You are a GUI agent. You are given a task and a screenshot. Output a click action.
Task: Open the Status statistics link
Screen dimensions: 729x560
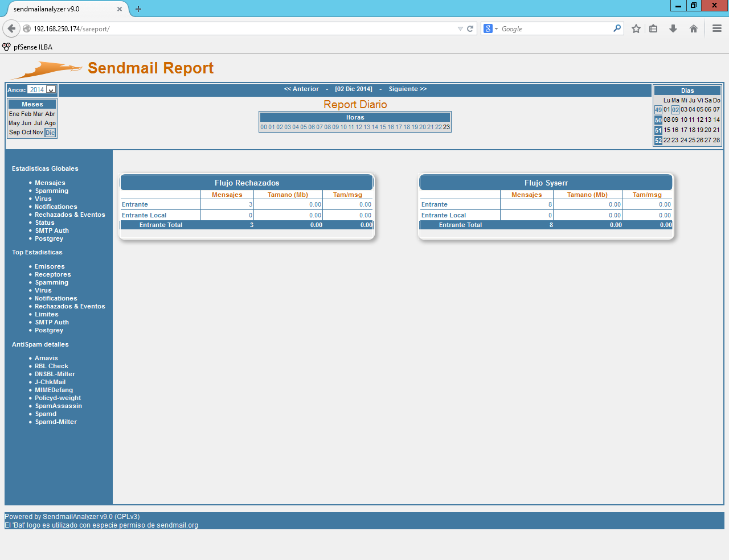tap(45, 223)
